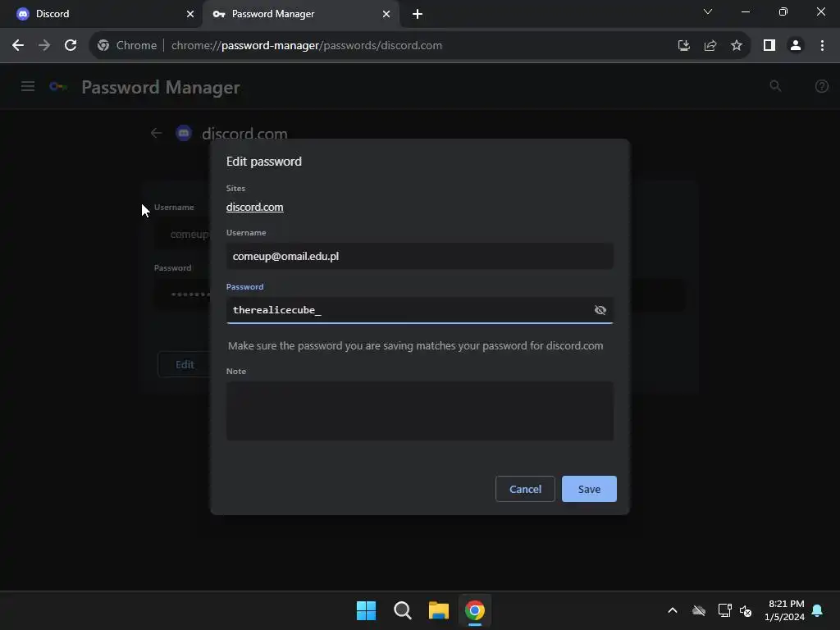Close the Discord tab
The image size is (840, 630).
[190, 14]
